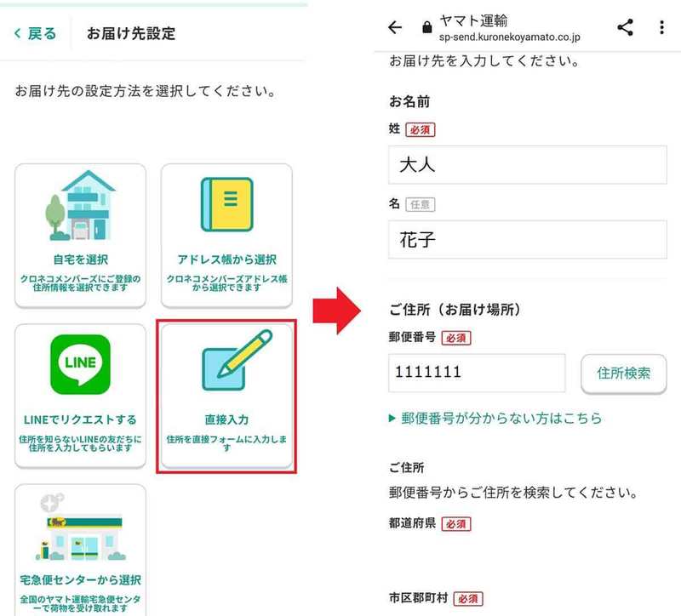Tap the お届け先設定 heading

click(x=131, y=33)
